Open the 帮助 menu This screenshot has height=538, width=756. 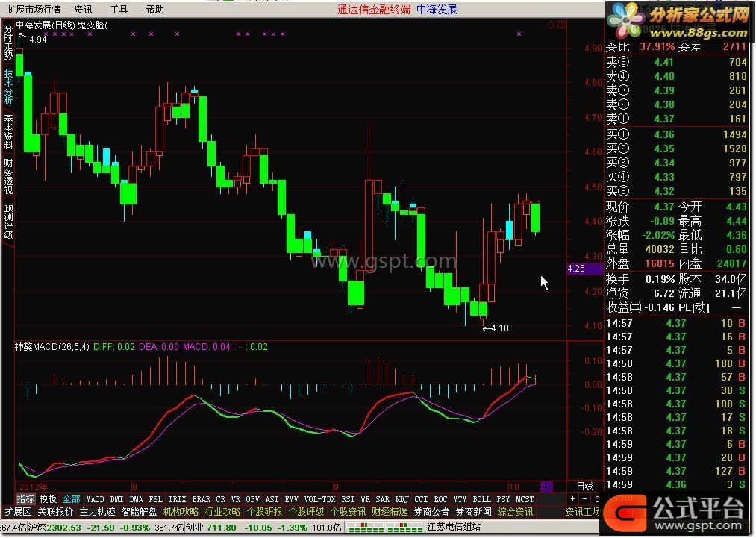point(154,9)
